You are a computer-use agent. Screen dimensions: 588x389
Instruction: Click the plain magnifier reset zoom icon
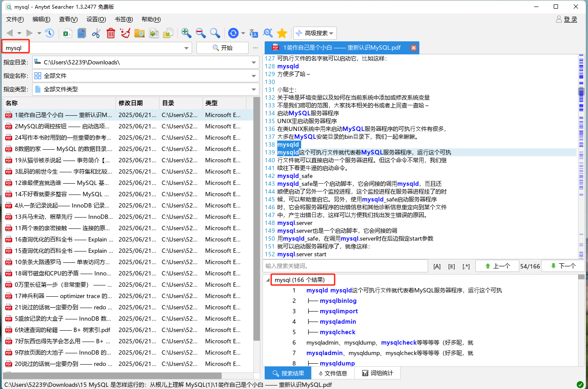[x=215, y=33]
